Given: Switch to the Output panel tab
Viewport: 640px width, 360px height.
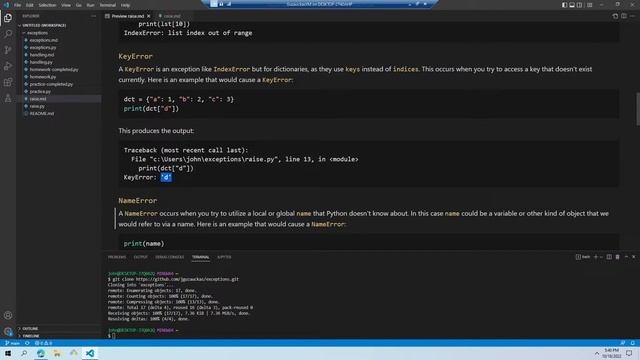Looking at the screenshot, I should click(140, 257).
